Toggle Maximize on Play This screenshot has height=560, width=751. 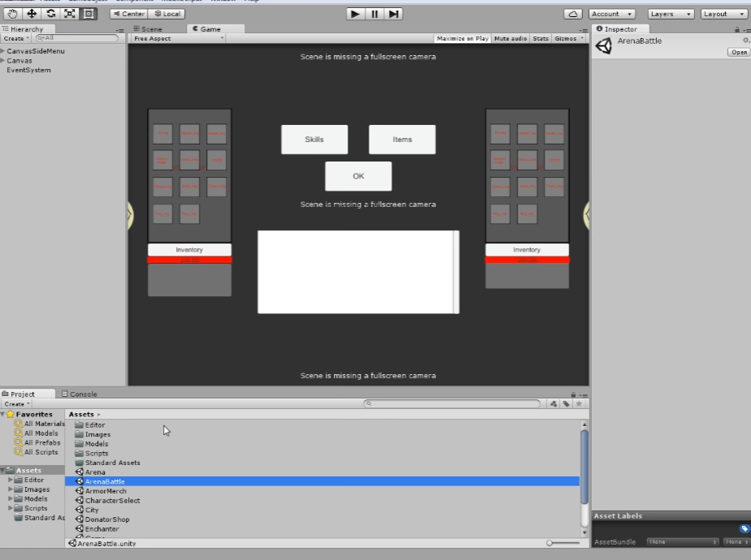462,38
